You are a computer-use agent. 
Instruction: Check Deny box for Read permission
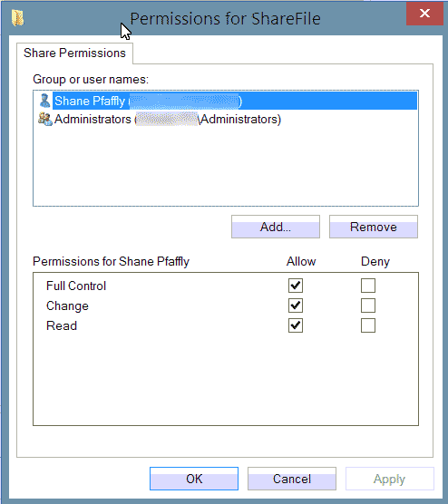tap(368, 325)
